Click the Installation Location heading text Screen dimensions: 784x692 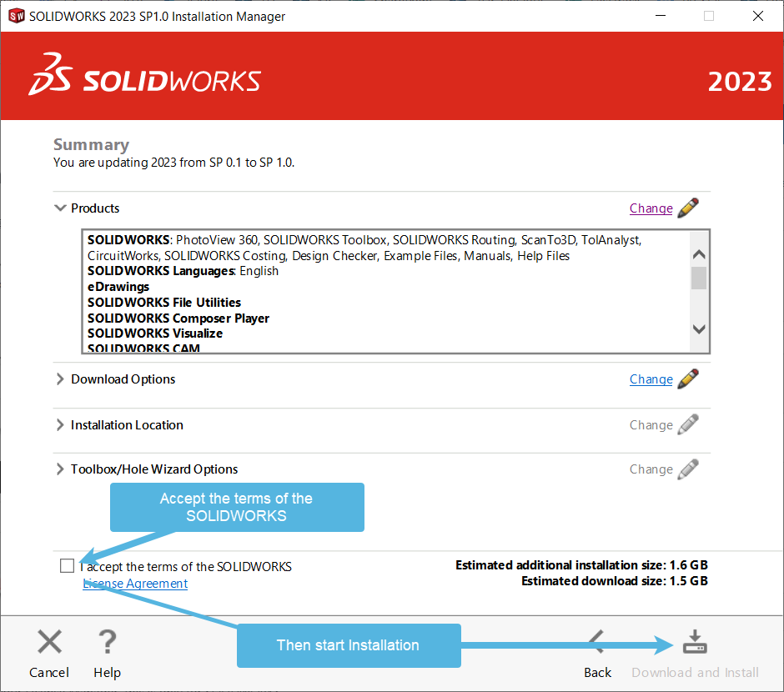coord(127,425)
